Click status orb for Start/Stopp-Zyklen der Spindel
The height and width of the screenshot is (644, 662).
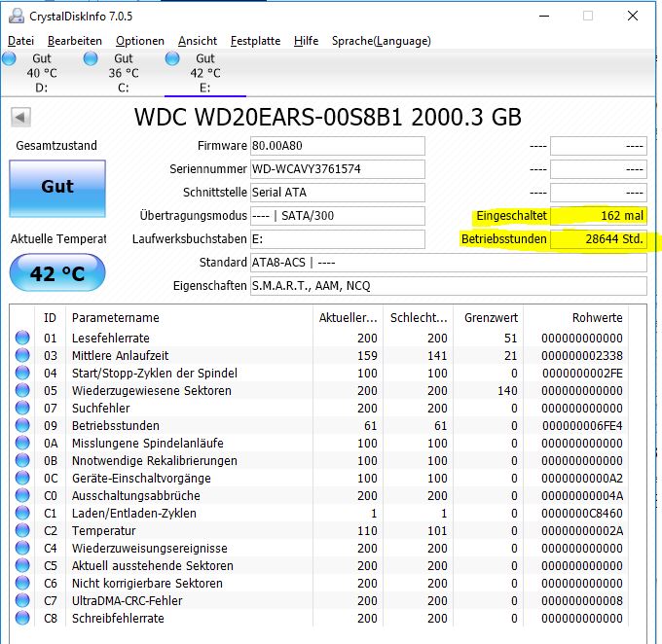pos(22,373)
